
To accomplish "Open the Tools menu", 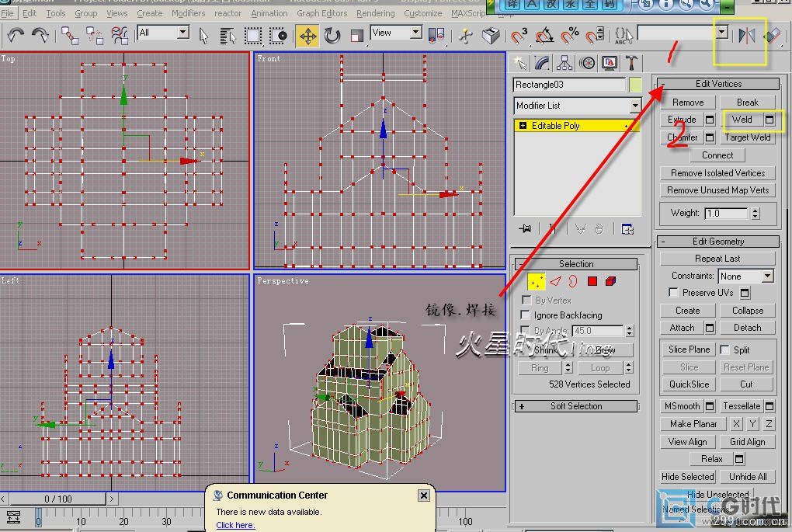I will point(56,13).
